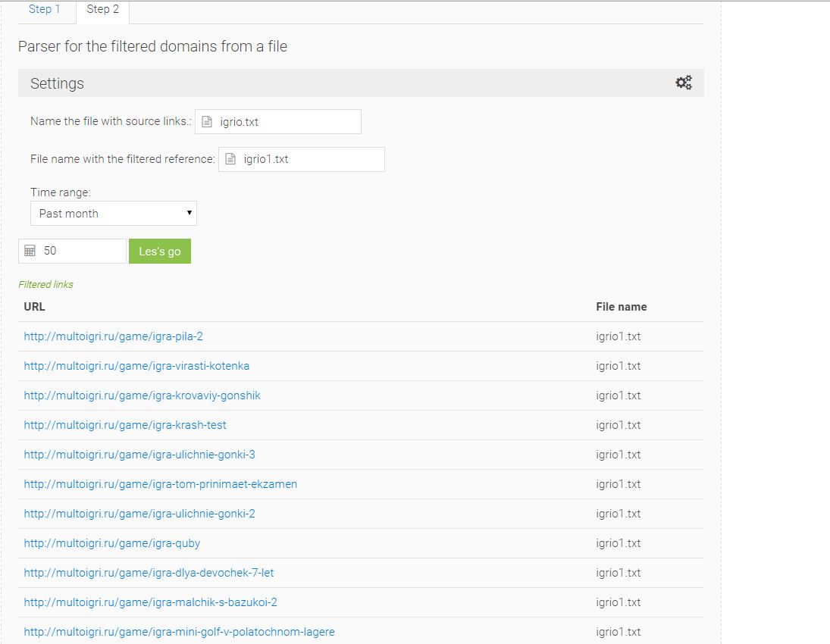The height and width of the screenshot is (644, 830).
Task: Click the page heading about filtered domains parser
Action: click(152, 46)
